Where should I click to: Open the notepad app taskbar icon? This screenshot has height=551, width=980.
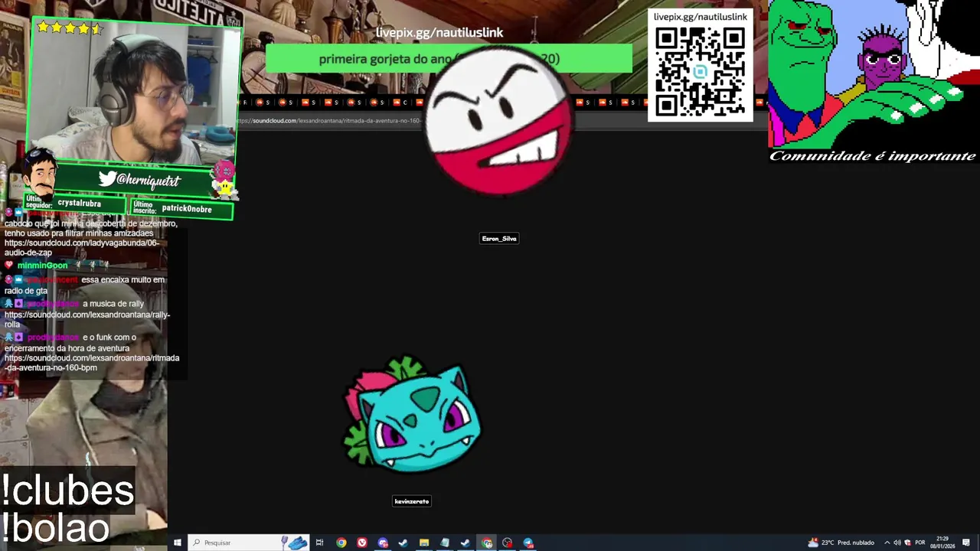point(445,543)
